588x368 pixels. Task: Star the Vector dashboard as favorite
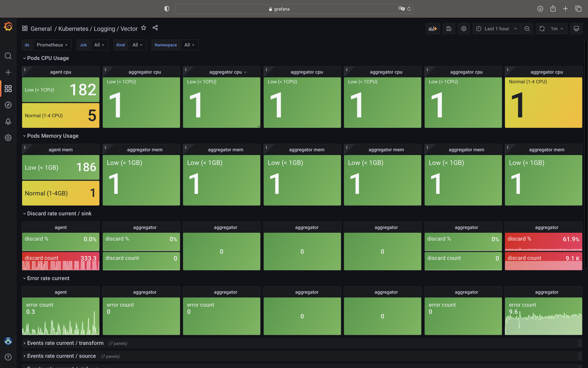[x=144, y=28]
